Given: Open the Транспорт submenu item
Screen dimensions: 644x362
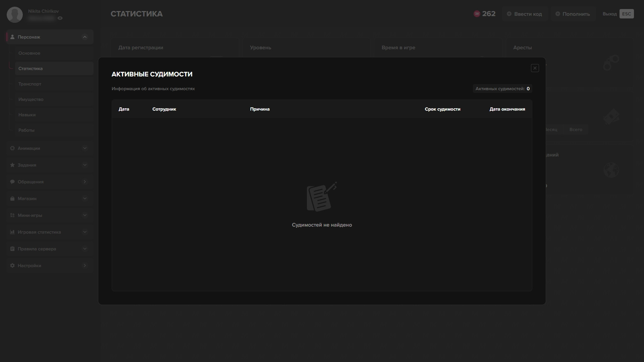Looking at the screenshot, I should click(x=54, y=84).
